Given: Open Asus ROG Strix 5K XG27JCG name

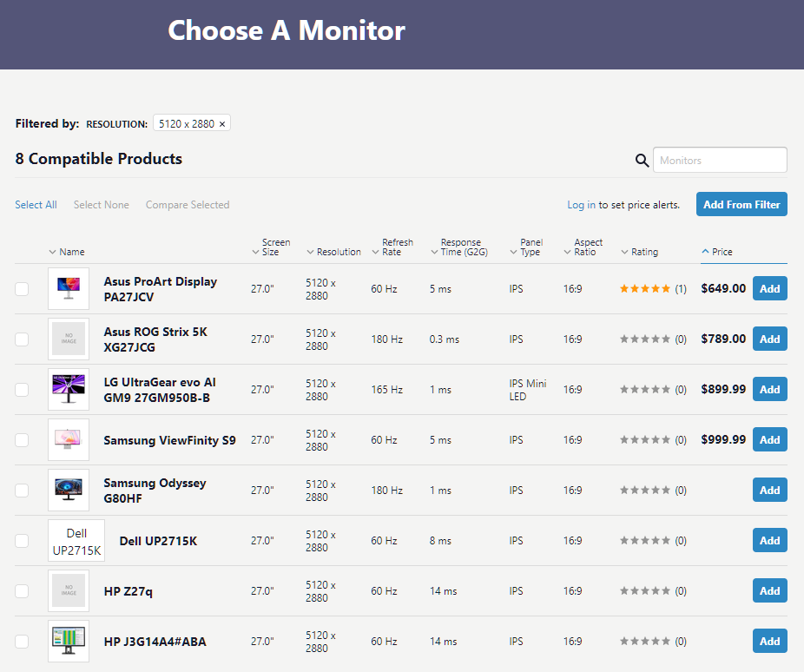Looking at the screenshot, I should point(155,339).
